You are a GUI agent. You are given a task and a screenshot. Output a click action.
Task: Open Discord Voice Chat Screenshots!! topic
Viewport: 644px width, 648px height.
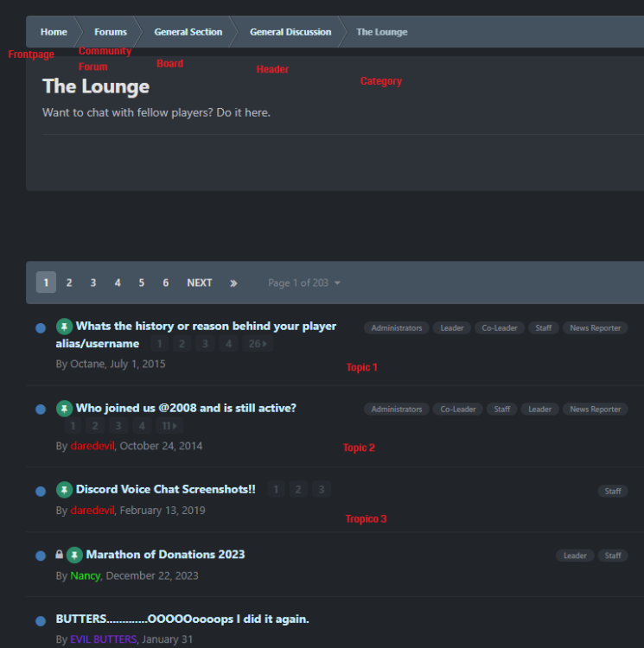click(165, 489)
